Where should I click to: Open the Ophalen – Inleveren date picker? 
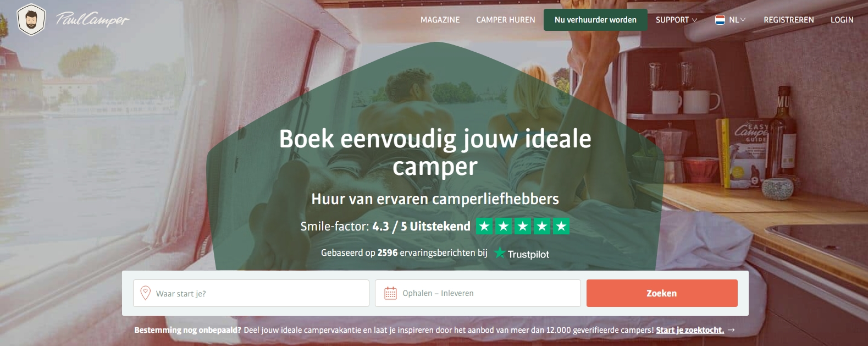click(x=478, y=293)
